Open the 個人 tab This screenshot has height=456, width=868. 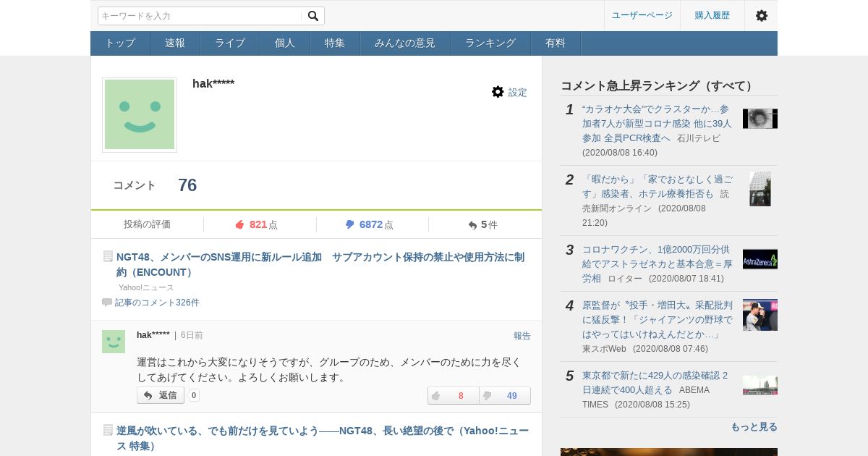(285, 43)
